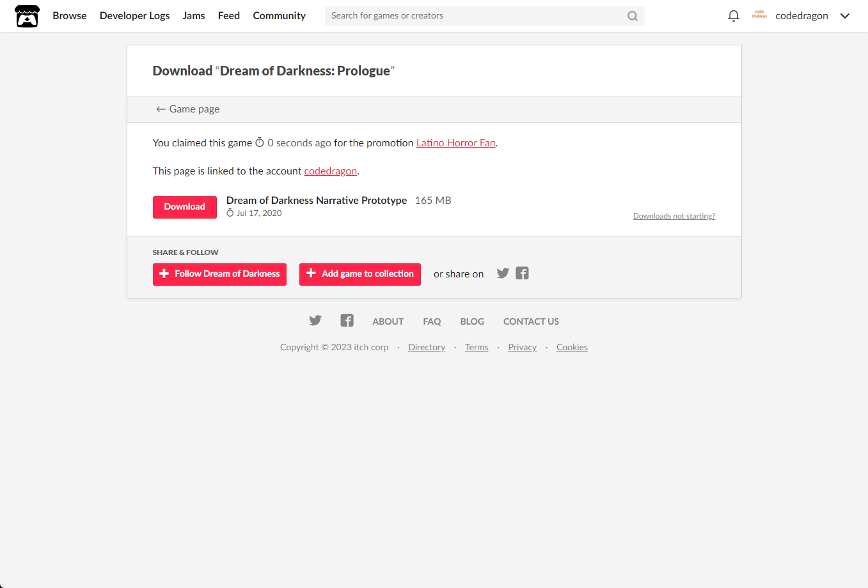The height and width of the screenshot is (588, 868).
Task: Open the Terms footer link
Action: 477,348
